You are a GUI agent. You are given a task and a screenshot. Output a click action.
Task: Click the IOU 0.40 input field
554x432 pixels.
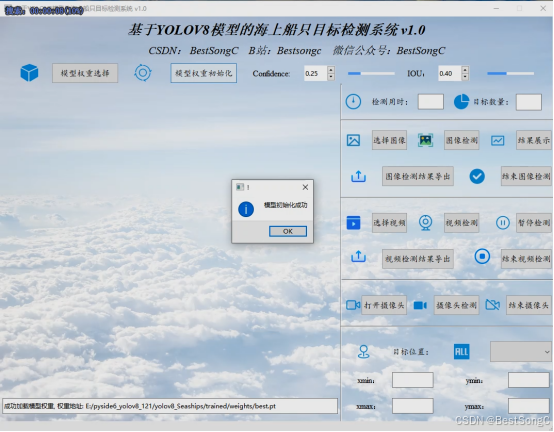pyautogui.click(x=450, y=73)
